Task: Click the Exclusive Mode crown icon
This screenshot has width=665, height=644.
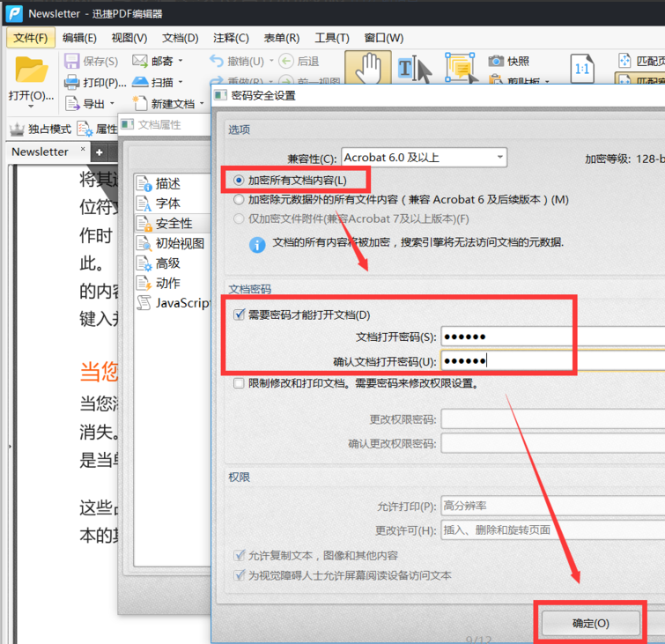Action: [17, 129]
